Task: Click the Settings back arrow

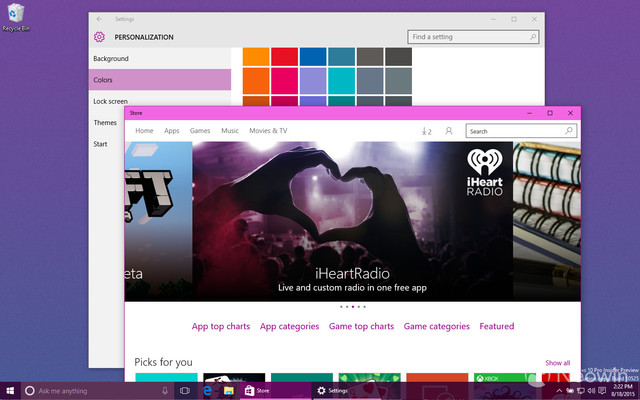Action: click(98, 19)
